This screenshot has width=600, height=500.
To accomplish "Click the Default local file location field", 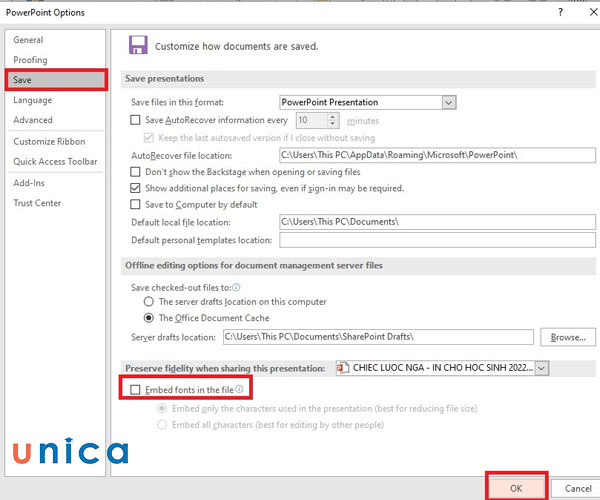I will (x=437, y=222).
